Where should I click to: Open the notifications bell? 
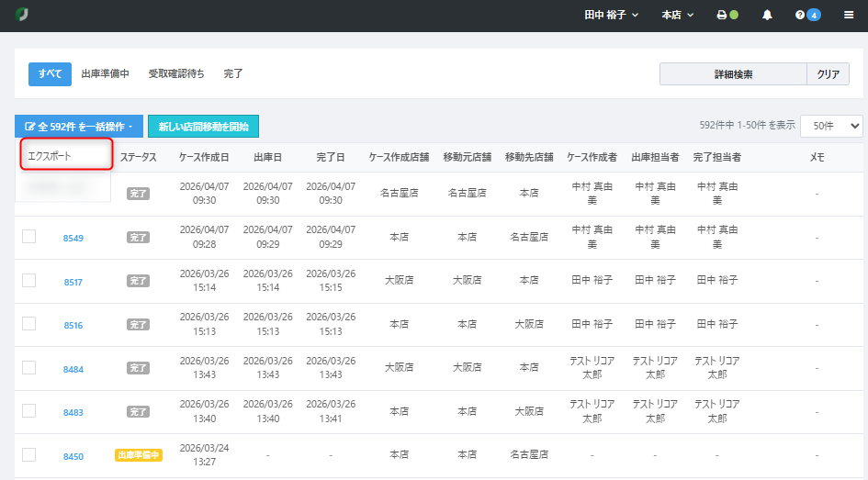tap(767, 16)
